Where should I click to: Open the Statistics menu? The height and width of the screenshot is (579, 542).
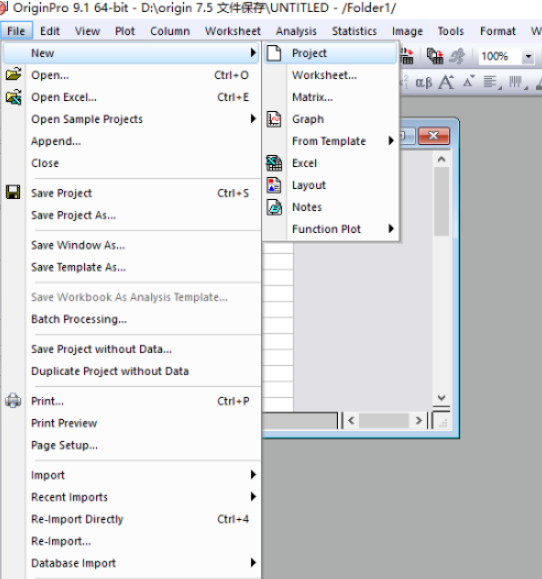coord(354,31)
